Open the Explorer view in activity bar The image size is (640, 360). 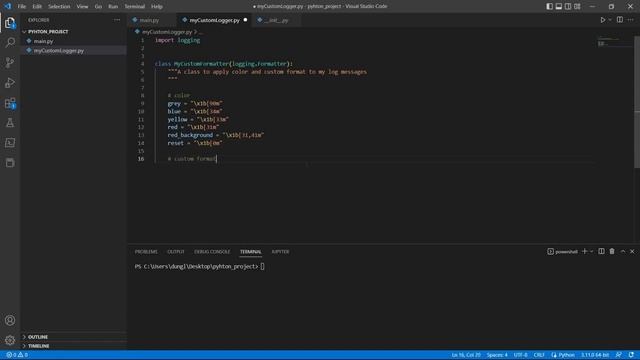(x=10, y=23)
